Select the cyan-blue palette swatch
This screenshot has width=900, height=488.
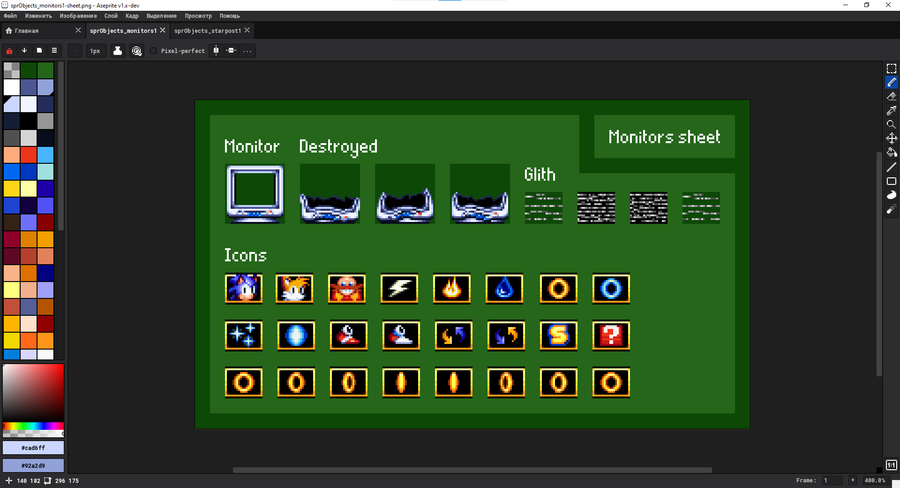[45, 154]
